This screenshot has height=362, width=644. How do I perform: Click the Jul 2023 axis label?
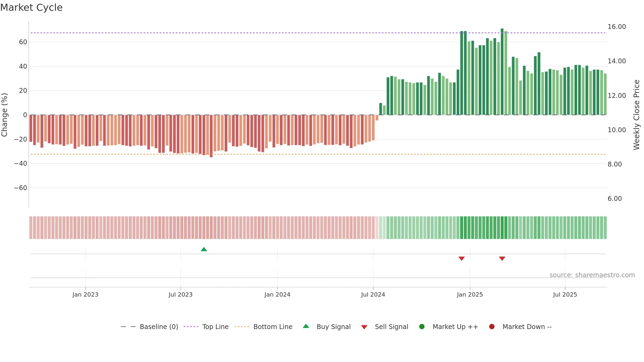(181, 295)
